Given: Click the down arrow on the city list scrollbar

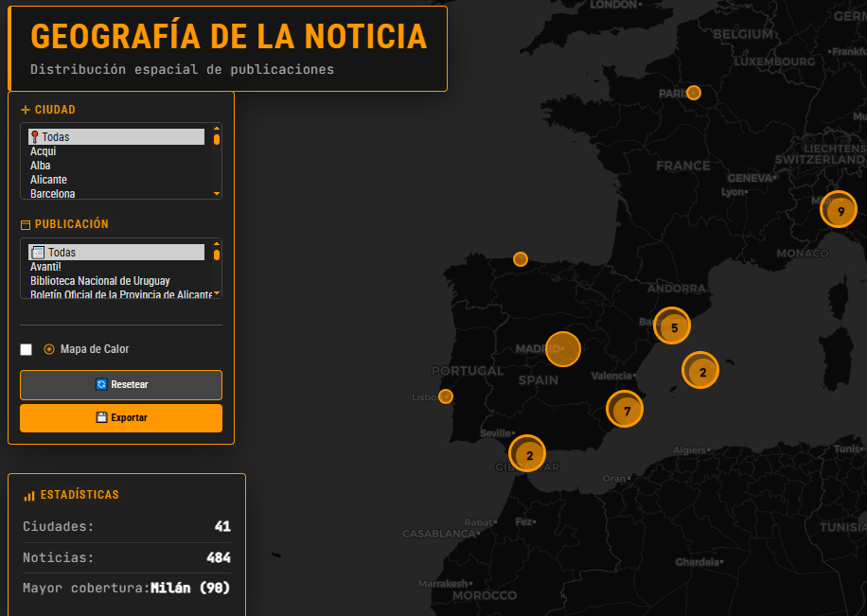Looking at the screenshot, I should pyautogui.click(x=216, y=193).
